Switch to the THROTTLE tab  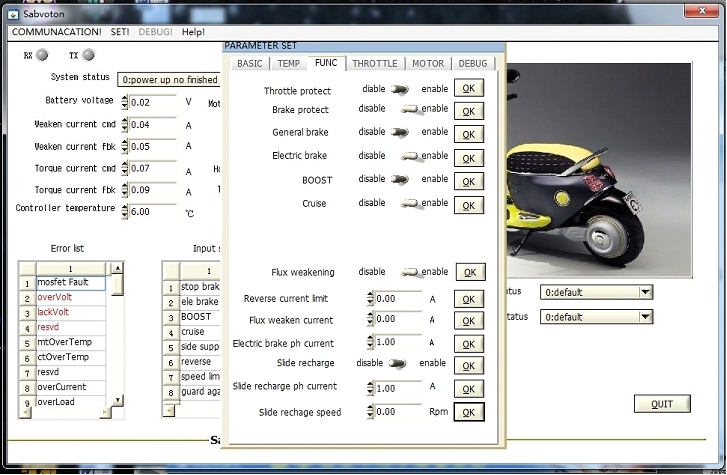tap(374, 63)
